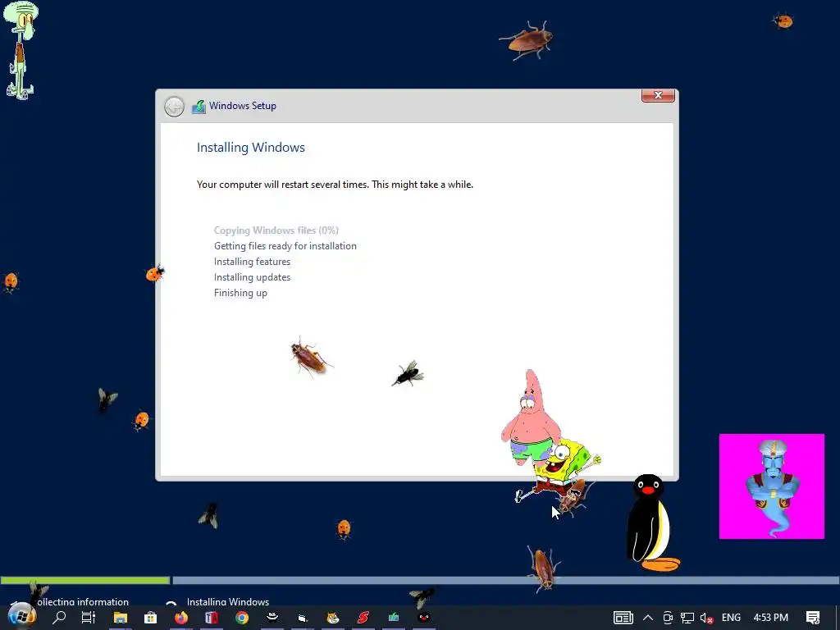Open News and interests in tray
Screen dimensions: 840x630
click(x=623, y=618)
